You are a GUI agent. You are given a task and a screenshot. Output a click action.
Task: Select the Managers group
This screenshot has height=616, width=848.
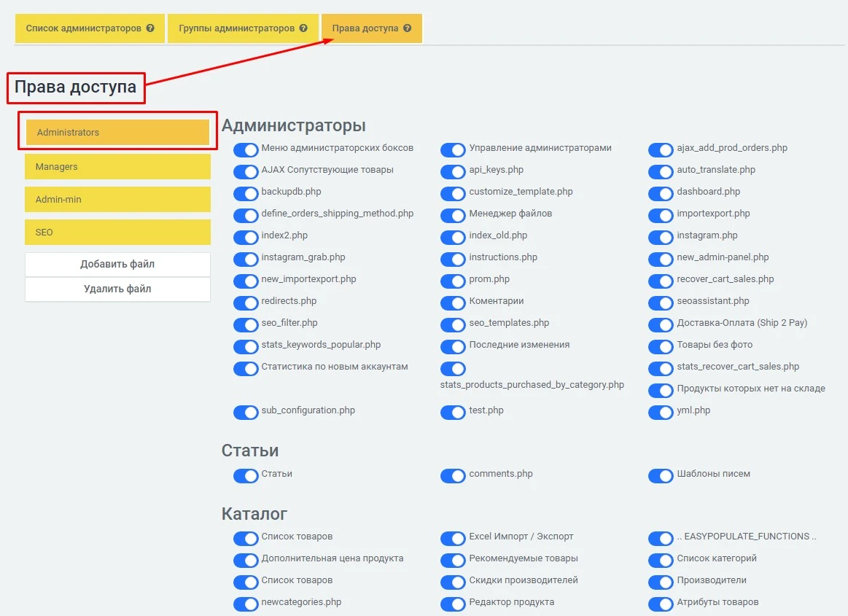coord(117,167)
